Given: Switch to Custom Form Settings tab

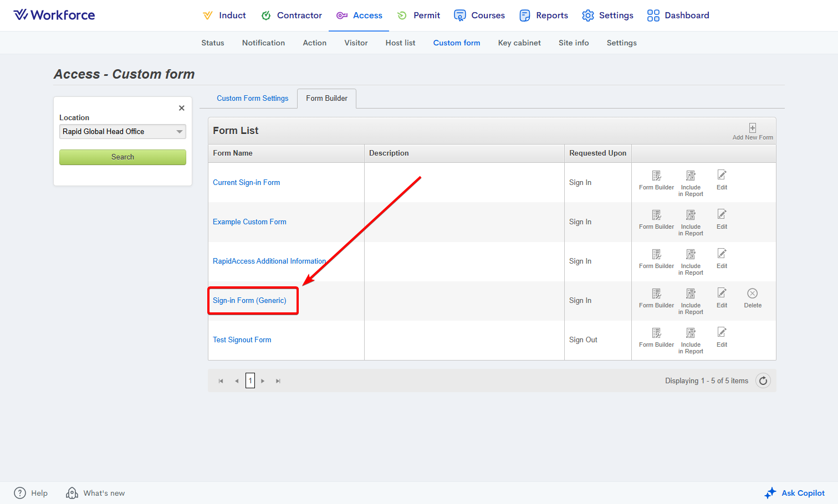Looking at the screenshot, I should (x=252, y=99).
